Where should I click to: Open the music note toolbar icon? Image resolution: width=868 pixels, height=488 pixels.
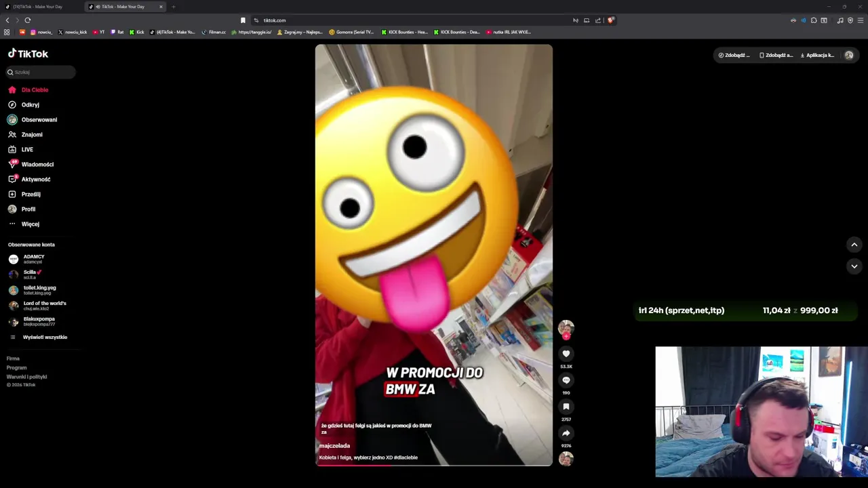840,20
